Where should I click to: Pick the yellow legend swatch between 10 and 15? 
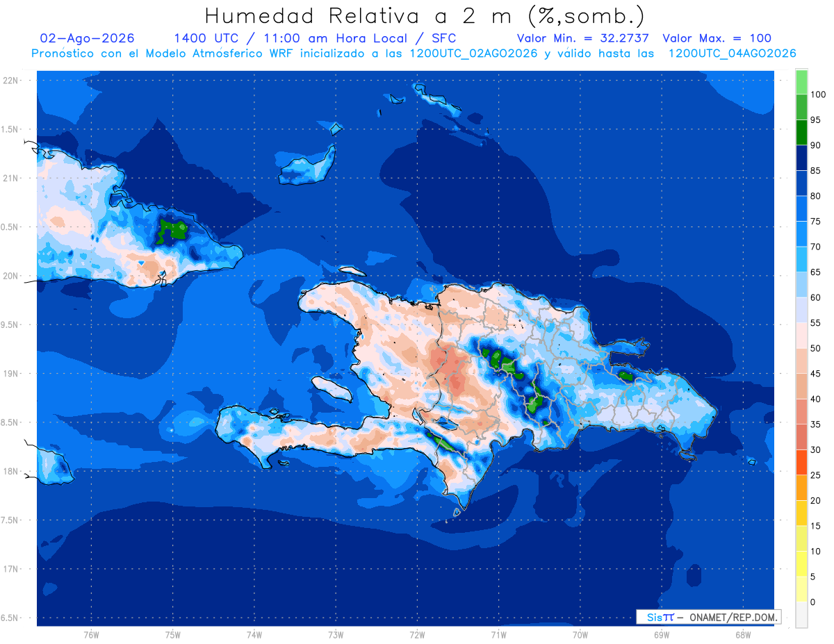click(x=801, y=538)
